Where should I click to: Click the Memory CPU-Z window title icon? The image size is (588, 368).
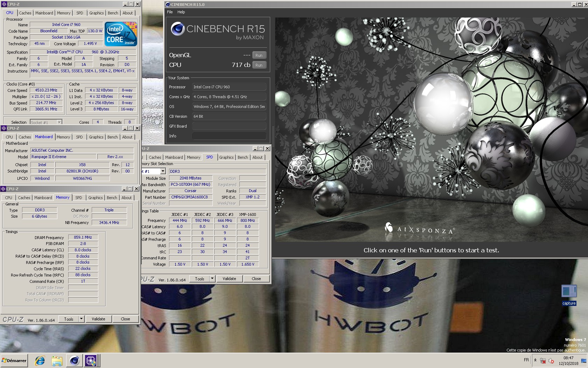tap(3, 189)
